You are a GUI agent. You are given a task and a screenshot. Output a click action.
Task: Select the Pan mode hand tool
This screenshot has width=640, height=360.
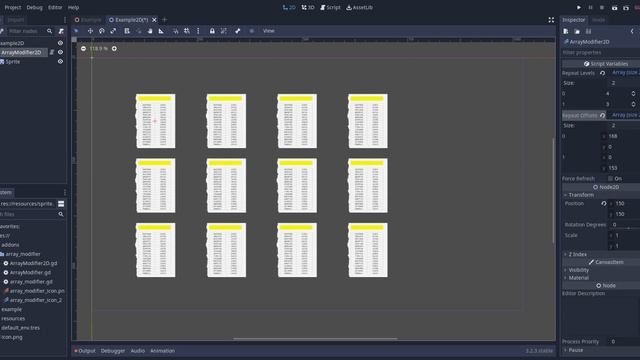150,31
